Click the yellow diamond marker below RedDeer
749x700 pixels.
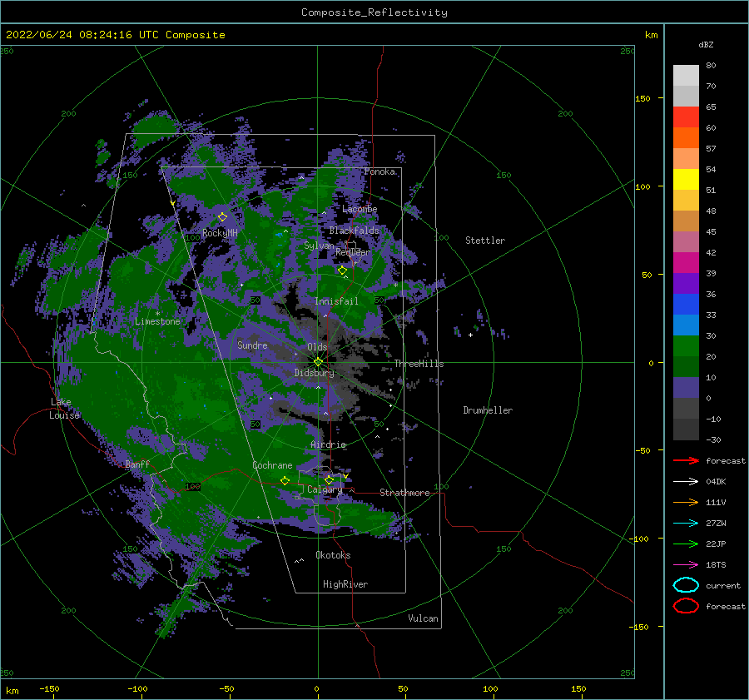pyautogui.click(x=342, y=271)
